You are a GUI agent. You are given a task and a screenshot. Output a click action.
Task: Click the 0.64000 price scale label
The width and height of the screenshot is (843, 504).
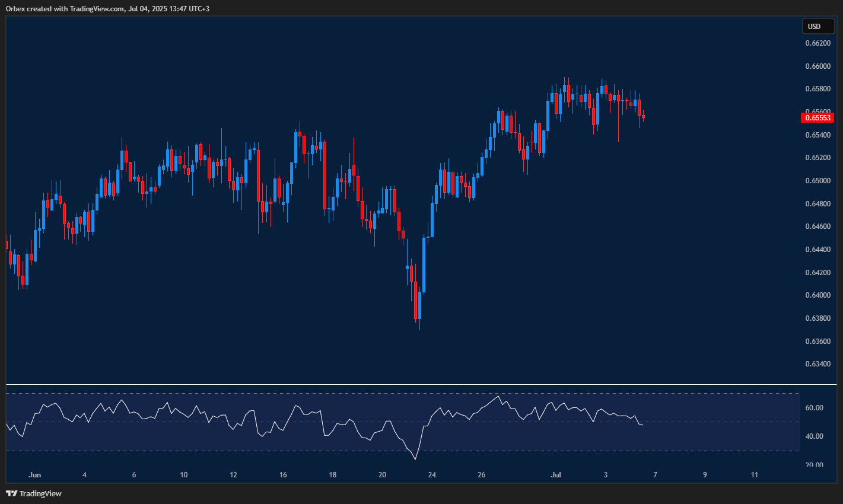(817, 295)
